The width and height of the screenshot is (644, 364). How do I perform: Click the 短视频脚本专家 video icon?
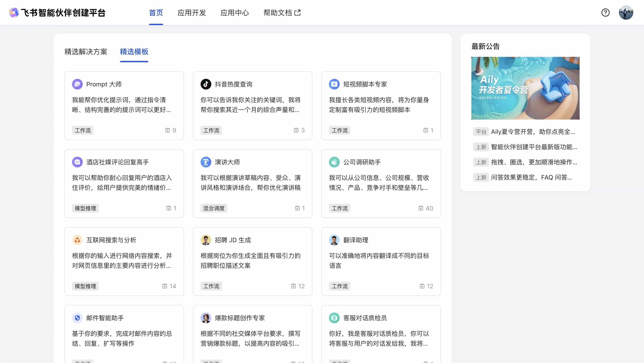(334, 84)
